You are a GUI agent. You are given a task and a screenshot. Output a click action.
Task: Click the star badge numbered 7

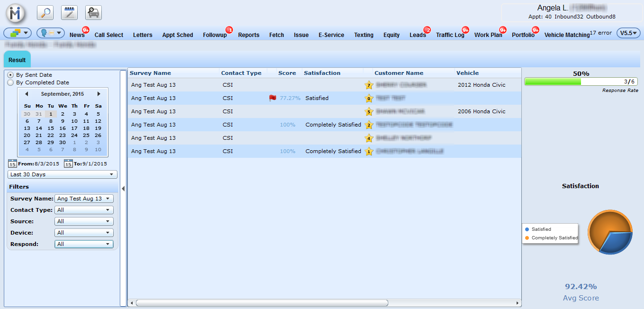click(x=369, y=85)
